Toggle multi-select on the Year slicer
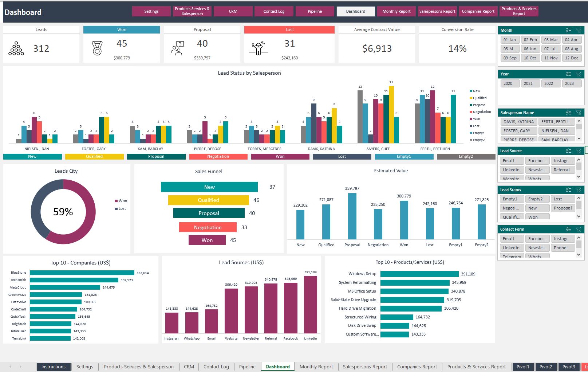 tap(568, 74)
